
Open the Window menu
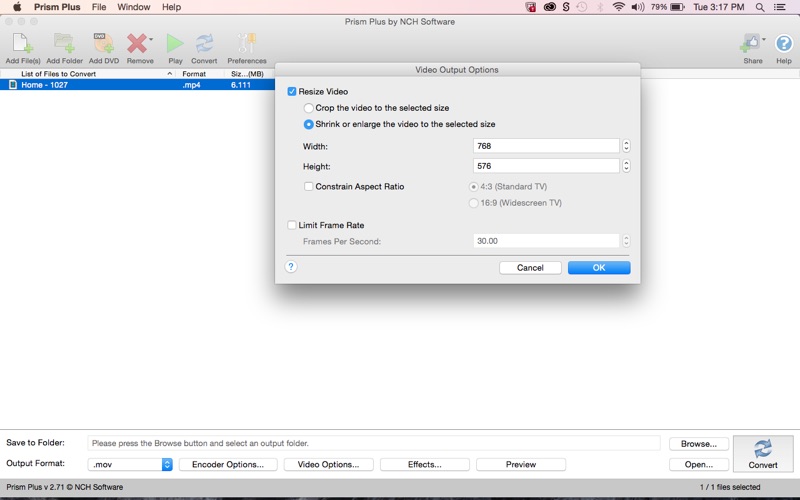coord(134,7)
